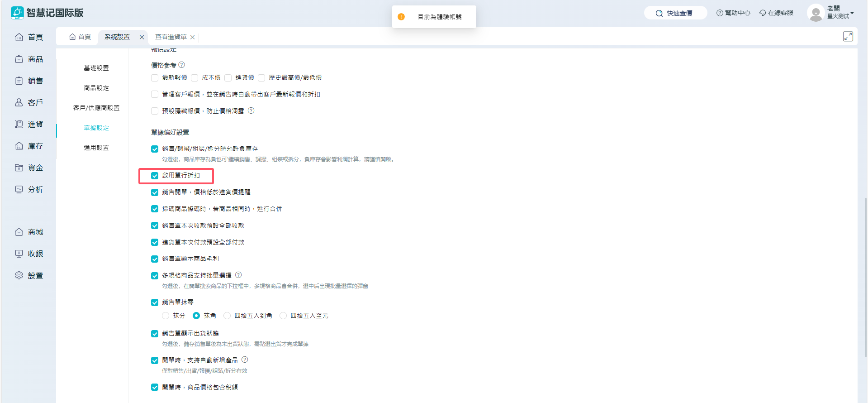Open 庫存 warehouse icon in sidebar
Screen dimensions: 868x403
(19, 146)
